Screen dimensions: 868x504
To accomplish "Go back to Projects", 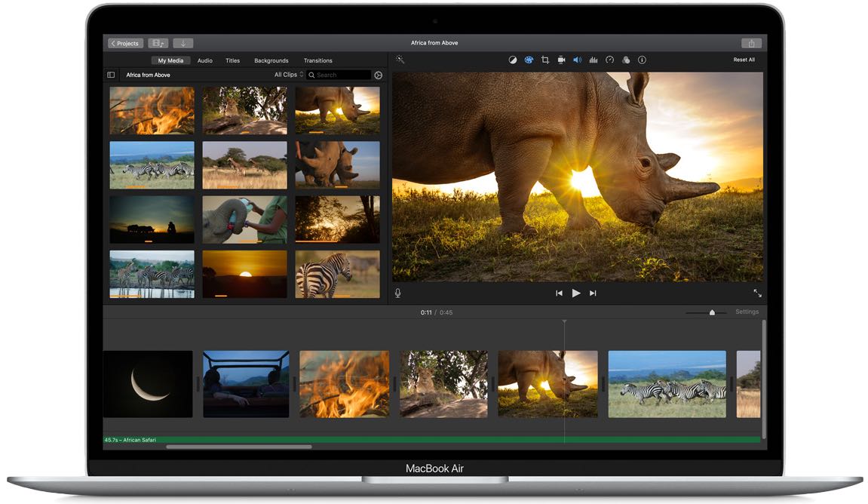I will (x=125, y=43).
